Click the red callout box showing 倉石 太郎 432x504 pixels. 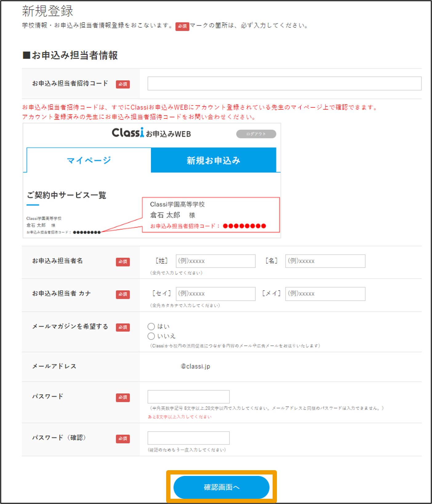click(211, 215)
